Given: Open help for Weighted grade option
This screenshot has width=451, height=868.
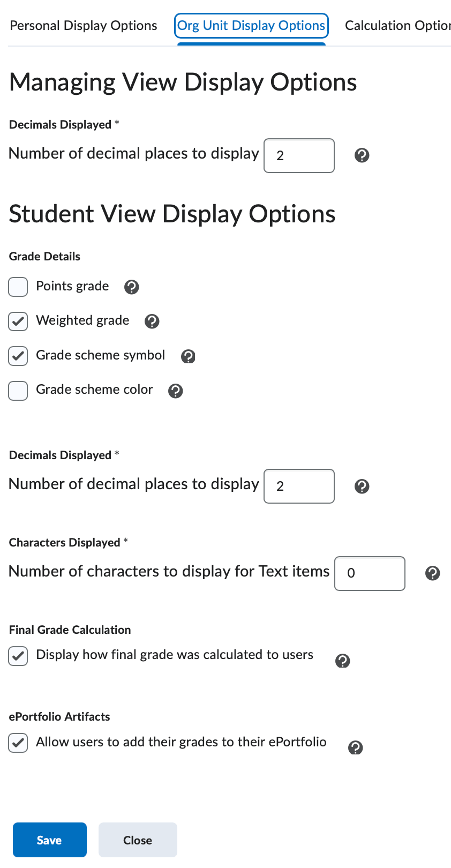Looking at the screenshot, I should coord(152,321).
